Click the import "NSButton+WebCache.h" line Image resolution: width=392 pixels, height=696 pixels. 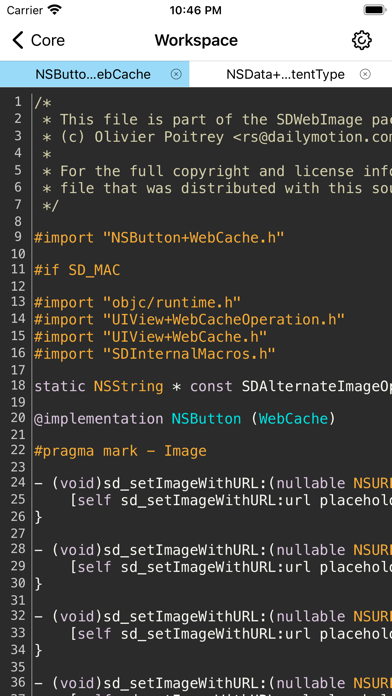tap(159, 237)
